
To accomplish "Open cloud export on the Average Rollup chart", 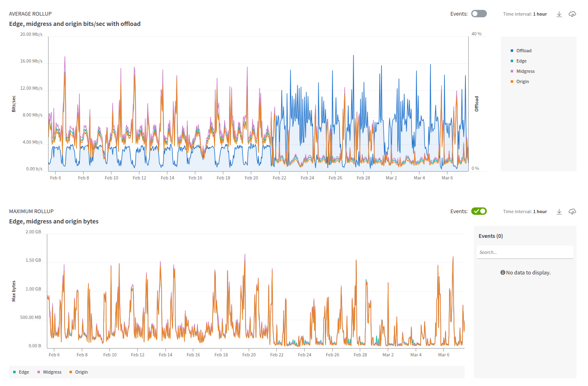I will coord(572,14).
